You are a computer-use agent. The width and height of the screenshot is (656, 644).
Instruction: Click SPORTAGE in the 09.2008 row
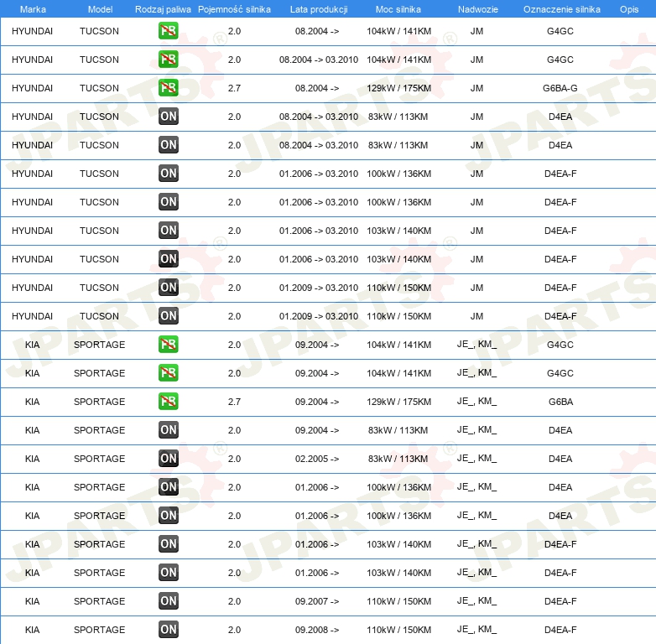point(99,630)
